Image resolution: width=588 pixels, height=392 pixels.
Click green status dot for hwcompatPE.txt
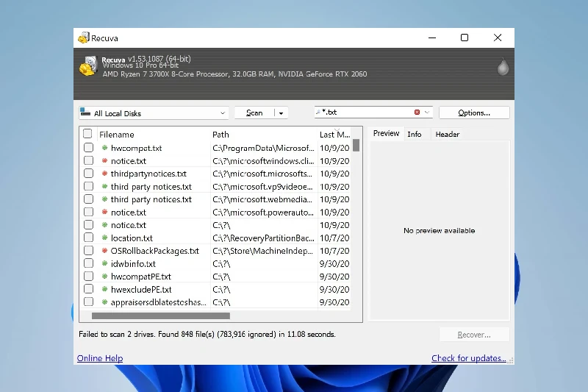[x=104, y=277]
